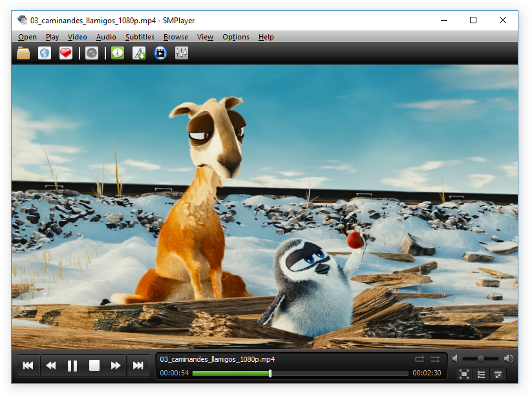
Task: Click the open URL globe icon
Action: [x=45, y=54]
